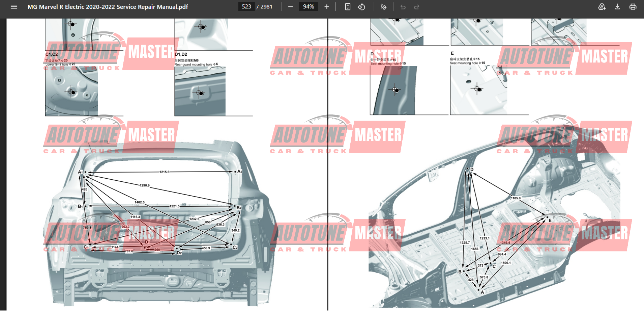Viewport: 644px width, 311px height.
Task: Activate the draw annotation tool
Action: 383,7
